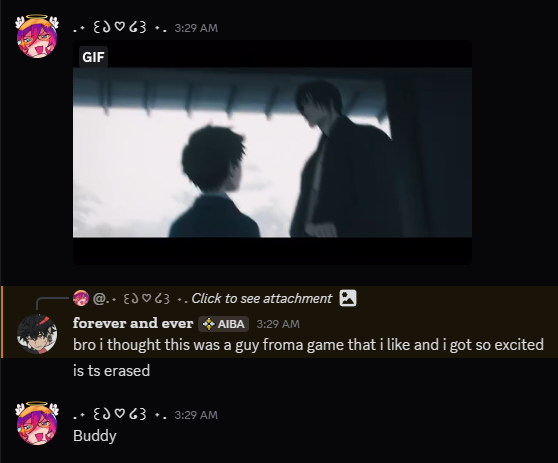Select the "Buddy" message text
This screenshot has width=558, height=463.
95,436
